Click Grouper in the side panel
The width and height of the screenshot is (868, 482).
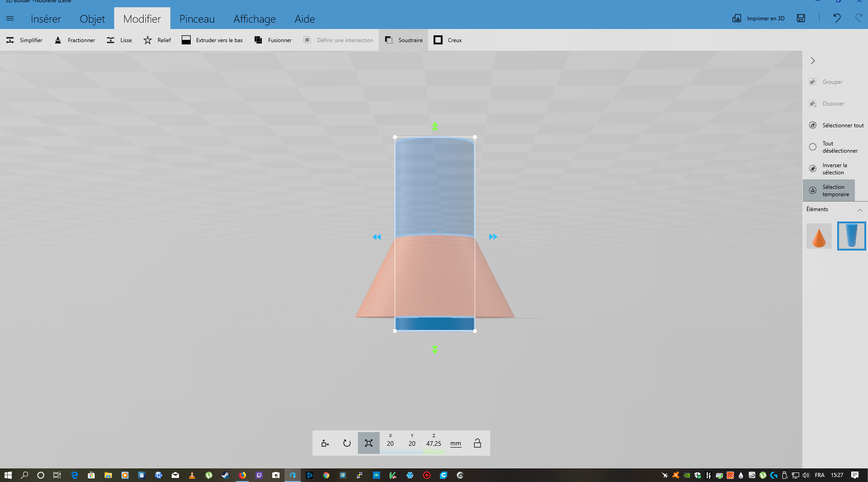pos(826,82)
